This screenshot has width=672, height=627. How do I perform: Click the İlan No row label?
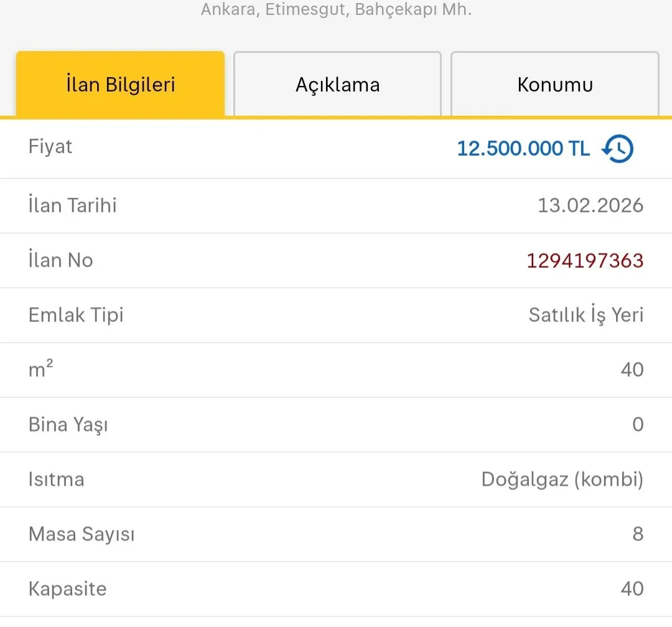tap(60, 260)
